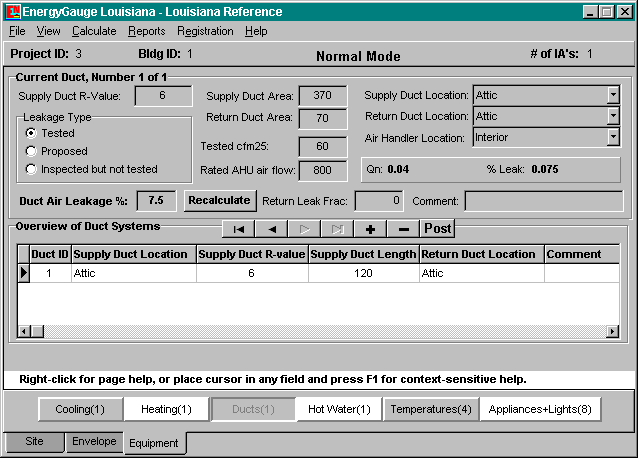The image size is (638, 458).
Task: Click the Supply Duct R-value column header
Action: coord(252,254)
